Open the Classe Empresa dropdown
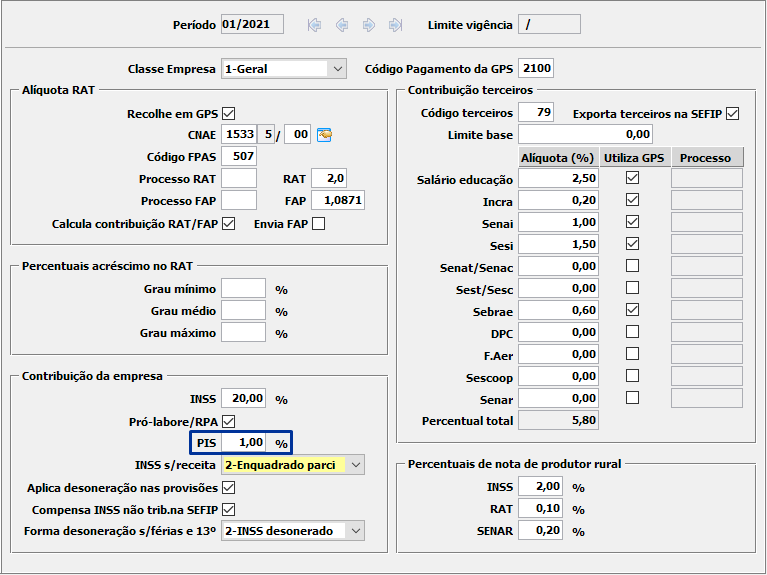 click(x=335, y=69)
